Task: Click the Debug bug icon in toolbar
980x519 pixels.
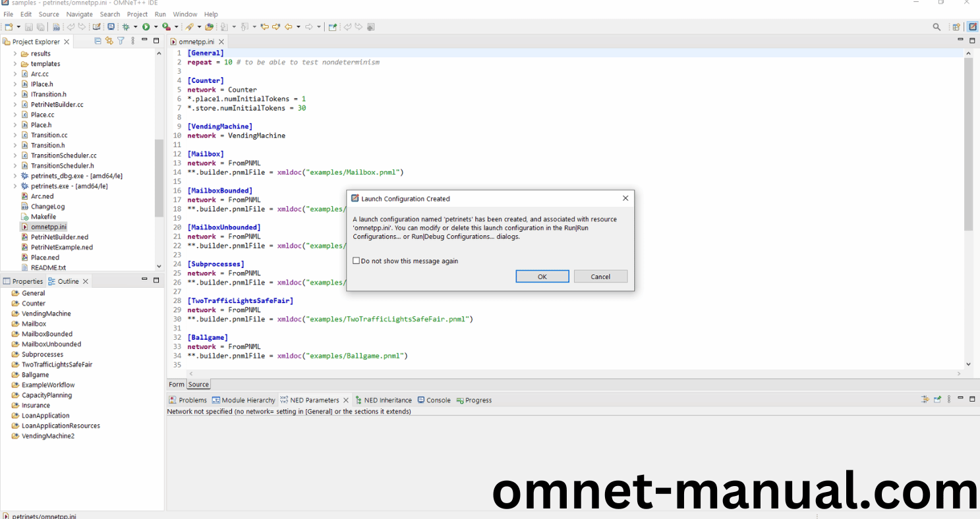Action: (x=125, y=27)
